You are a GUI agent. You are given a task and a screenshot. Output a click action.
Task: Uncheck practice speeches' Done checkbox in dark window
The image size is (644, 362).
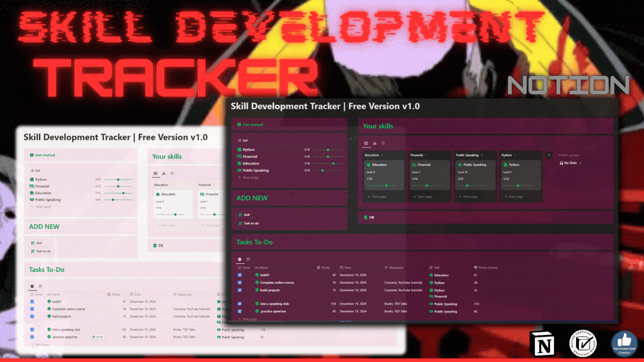click(x=239, y=311)
